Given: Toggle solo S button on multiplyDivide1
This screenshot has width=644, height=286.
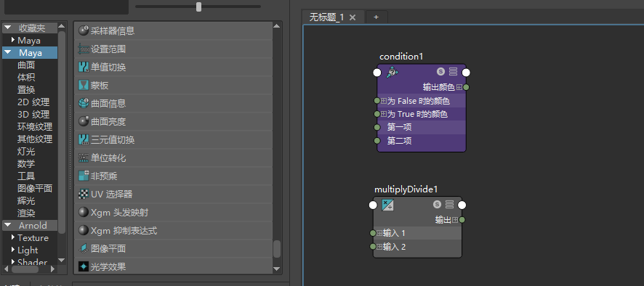Looking at the screenshot, I should click(x=437, y=205).
